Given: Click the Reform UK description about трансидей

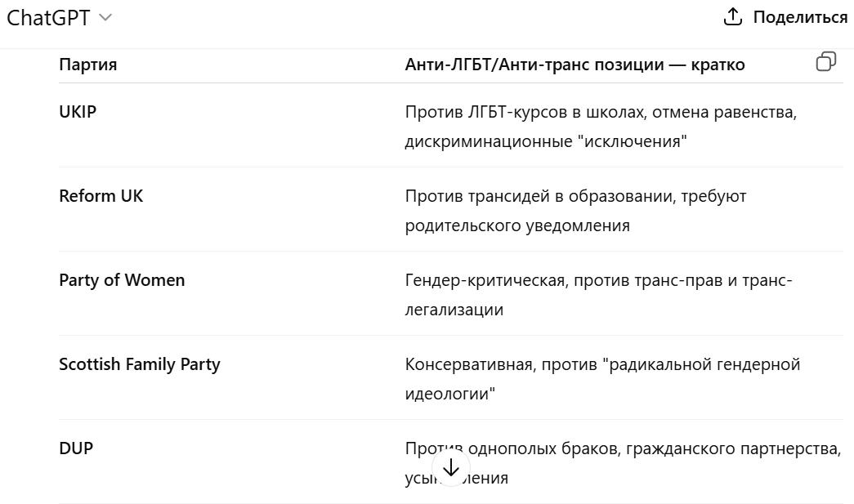Looking at the screenshot, I should [575, 211].
